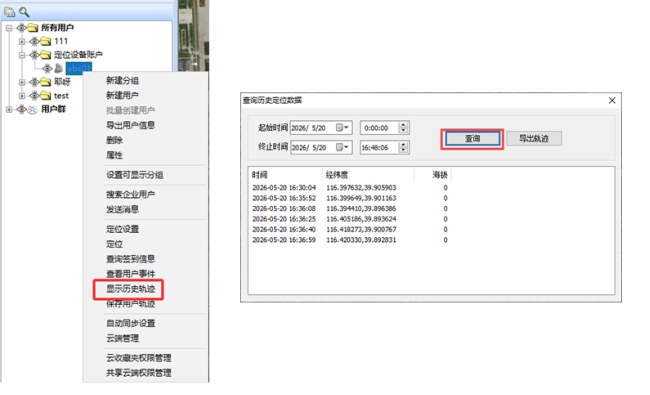The image size is (650, 395).
Task: Click the 海拔 column header
Action: 433,175
